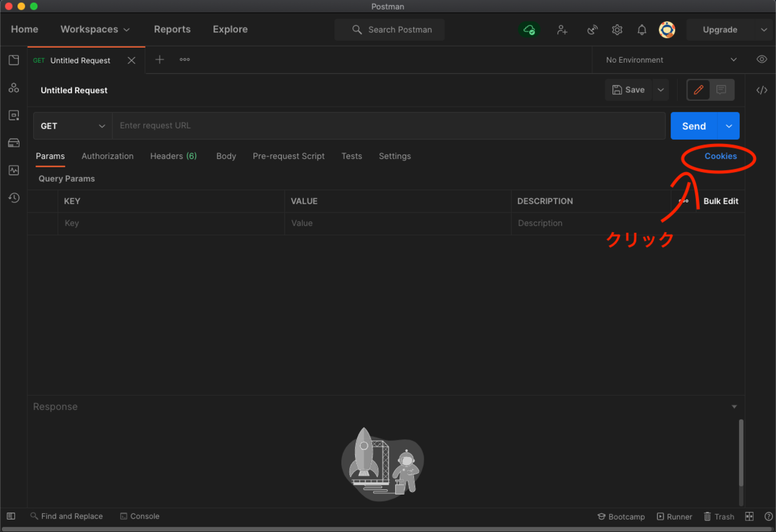
Task: Open Explore
Action: pyautogui.click(x=230, y=29)
